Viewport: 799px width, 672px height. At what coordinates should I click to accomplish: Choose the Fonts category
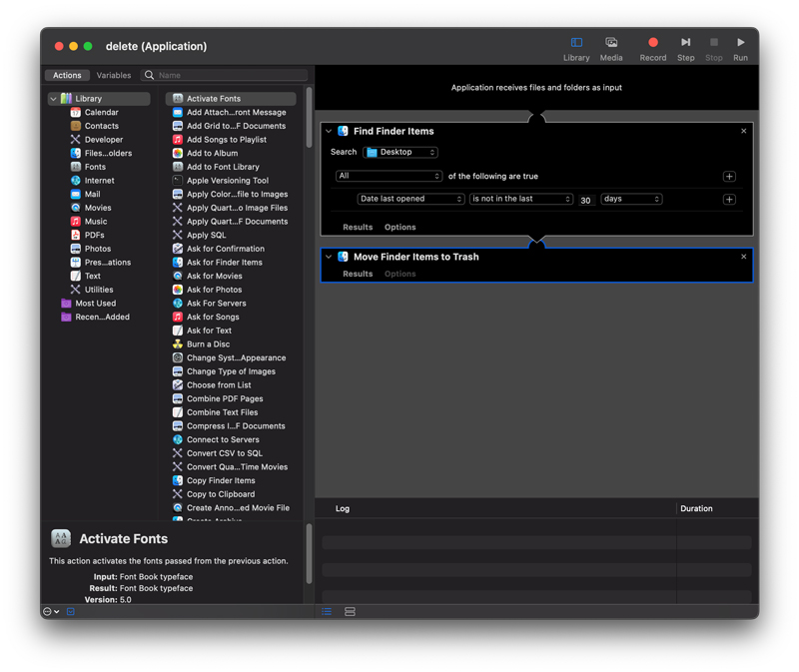[95, 167]
